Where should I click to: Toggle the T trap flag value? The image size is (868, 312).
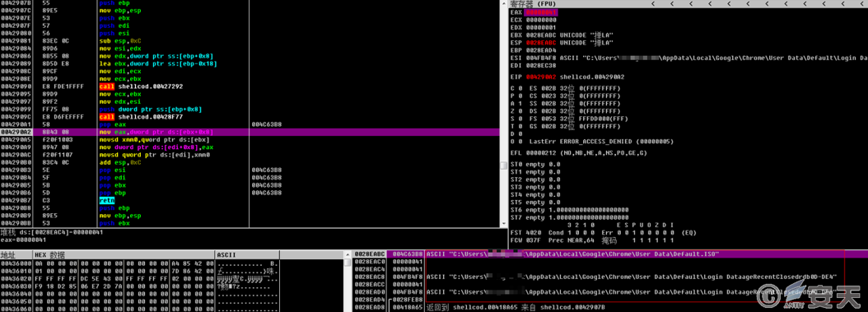pos(520,126)
